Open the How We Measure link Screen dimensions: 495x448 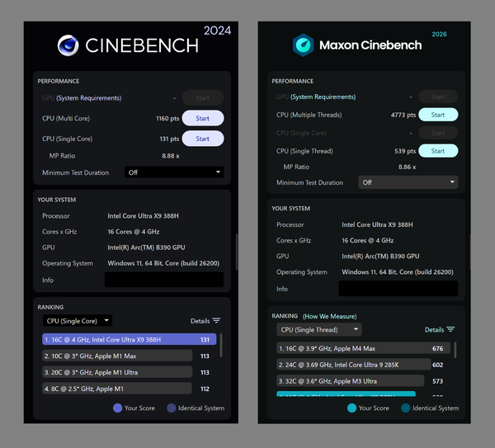click(x=329, y=316)
